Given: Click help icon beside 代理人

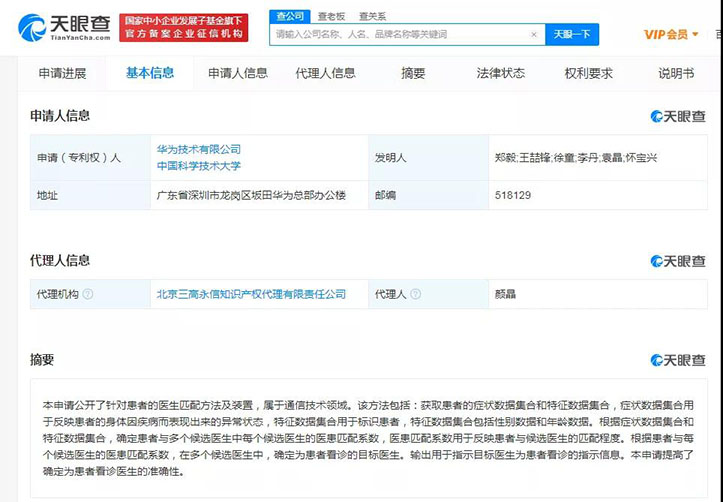Looking at the screenshot, I should (416, 295).
